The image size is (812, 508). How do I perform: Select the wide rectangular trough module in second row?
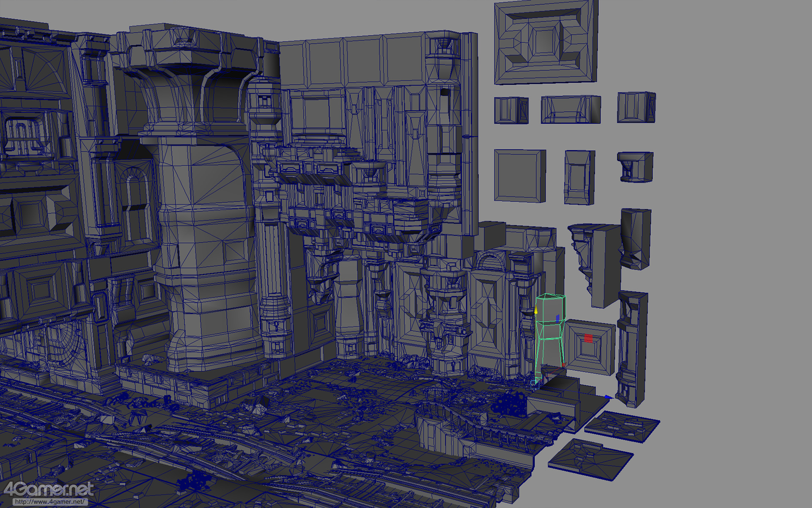pos(570,109)
